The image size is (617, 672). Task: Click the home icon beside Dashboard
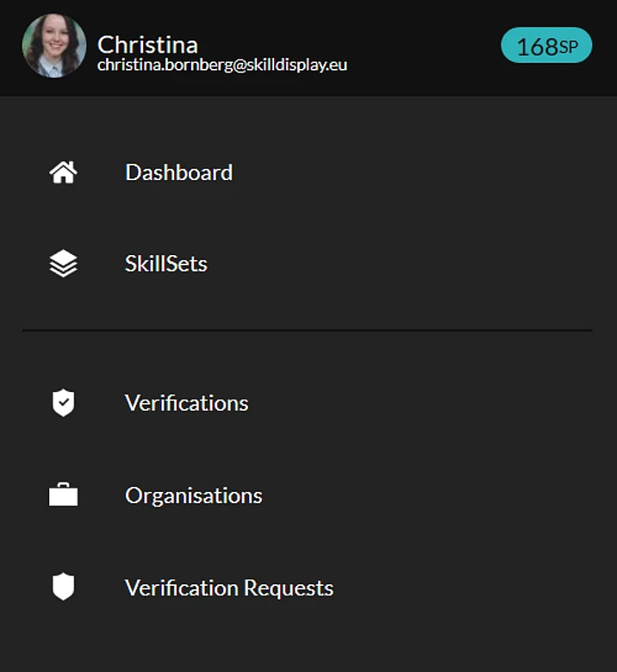(63, 172)
